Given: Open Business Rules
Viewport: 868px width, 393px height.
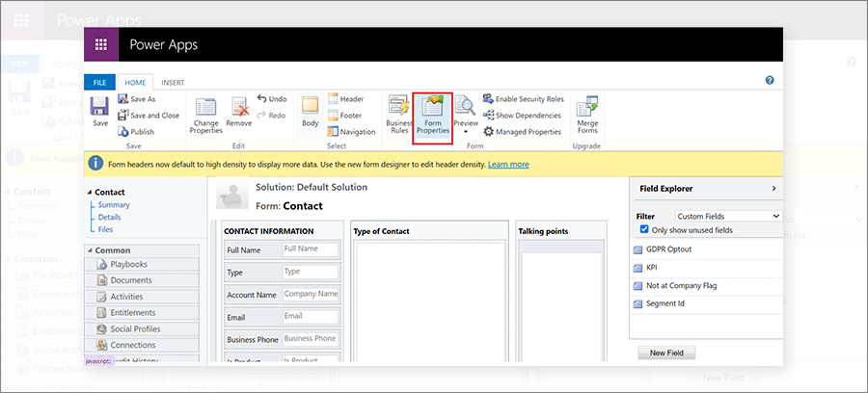Looking at the screenshot, I should [399, 116].
